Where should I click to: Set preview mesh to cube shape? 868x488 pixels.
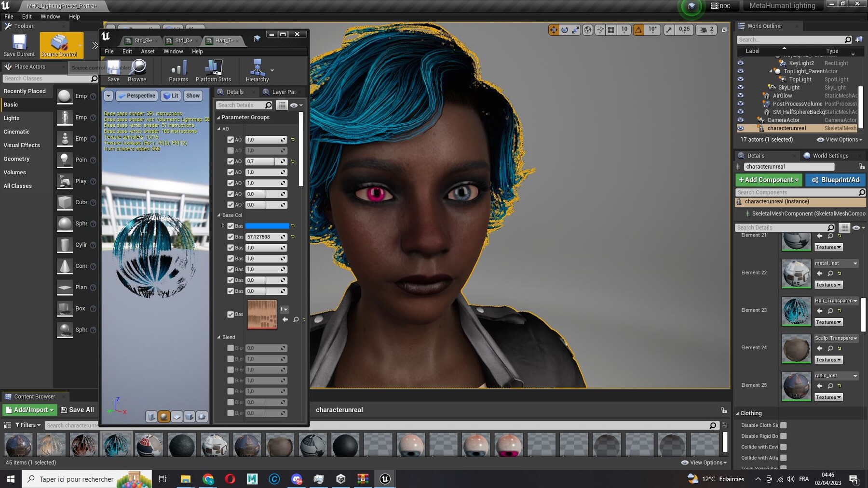[x=189, y=417]
